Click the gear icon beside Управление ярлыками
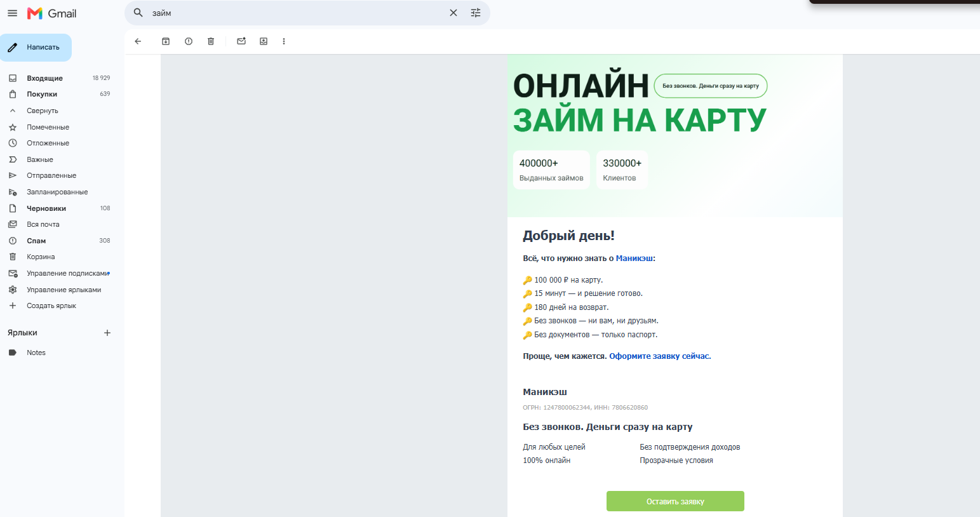980x517 pixels. (x=13, y=290)
